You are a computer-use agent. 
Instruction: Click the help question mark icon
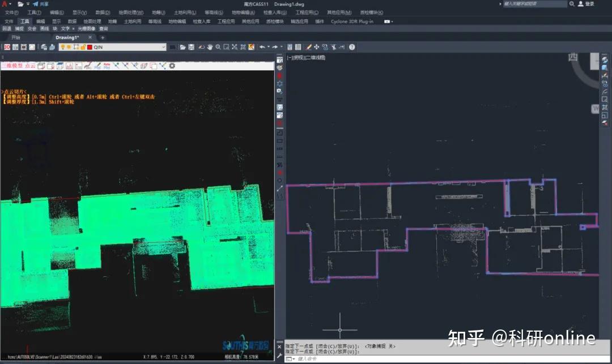(352, 47)
